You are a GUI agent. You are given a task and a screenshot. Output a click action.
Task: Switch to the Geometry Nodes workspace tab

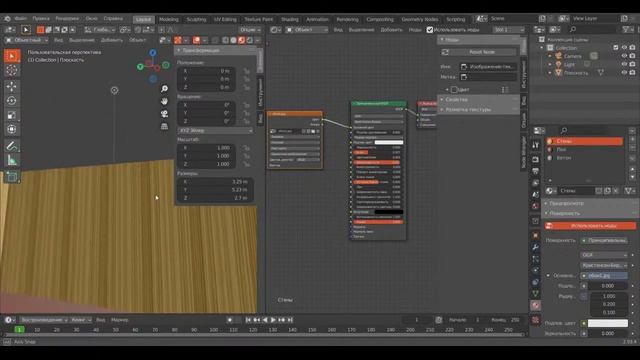[x=420, y=19]
